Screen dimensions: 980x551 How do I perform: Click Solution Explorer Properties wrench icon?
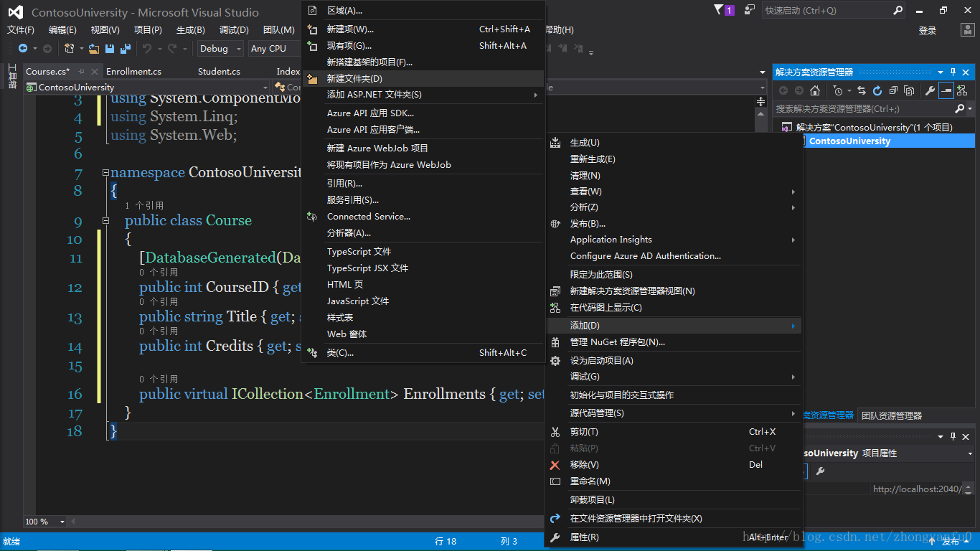tap(930, 90)
